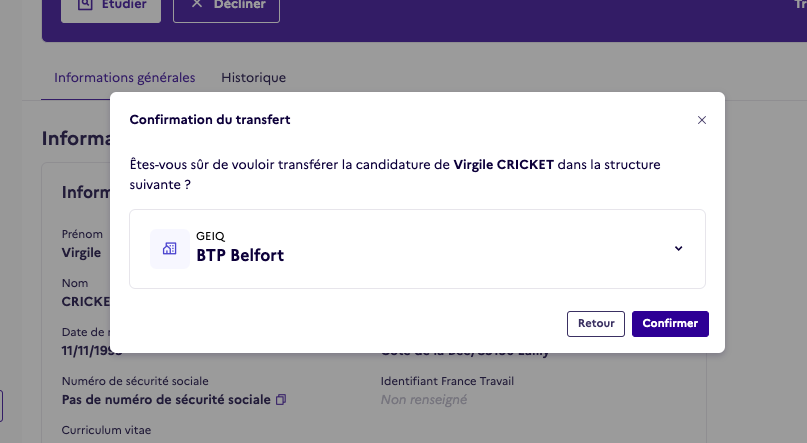Go back with the Retour button

pos(596,324)
